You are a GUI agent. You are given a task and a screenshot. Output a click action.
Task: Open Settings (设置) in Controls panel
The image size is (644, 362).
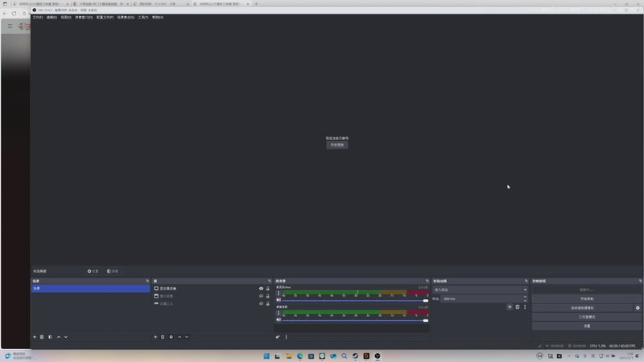click(587, 326)
